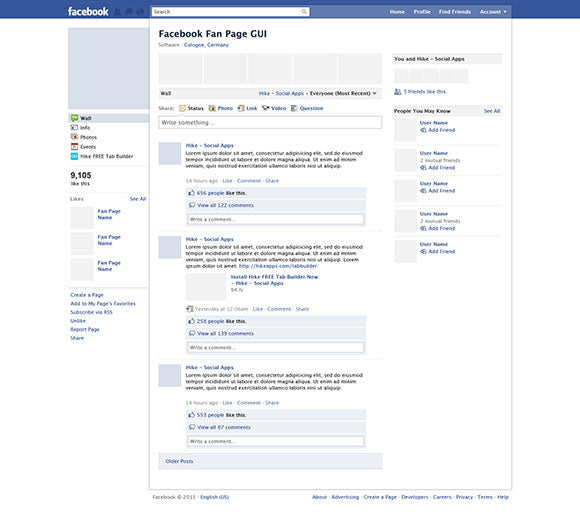Click the Hike FREE Tab Builder icon
Screen dimensions: 580x521
[74, 156]
